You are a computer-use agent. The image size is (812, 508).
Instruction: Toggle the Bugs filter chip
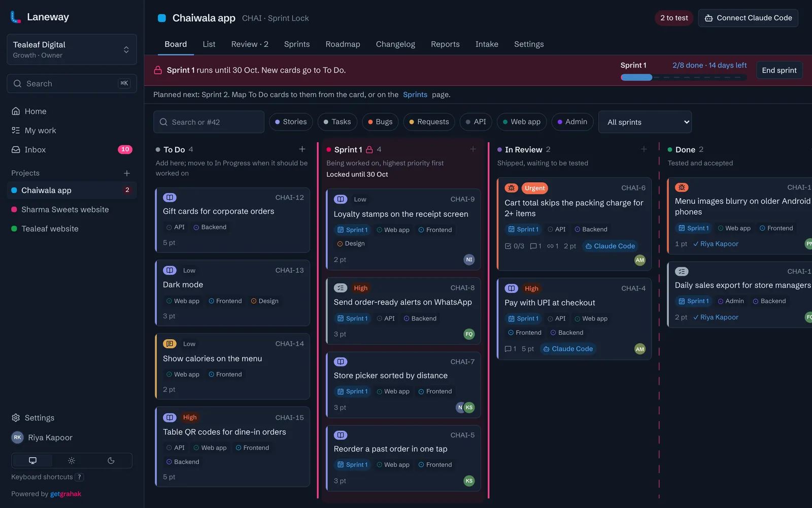380,122
